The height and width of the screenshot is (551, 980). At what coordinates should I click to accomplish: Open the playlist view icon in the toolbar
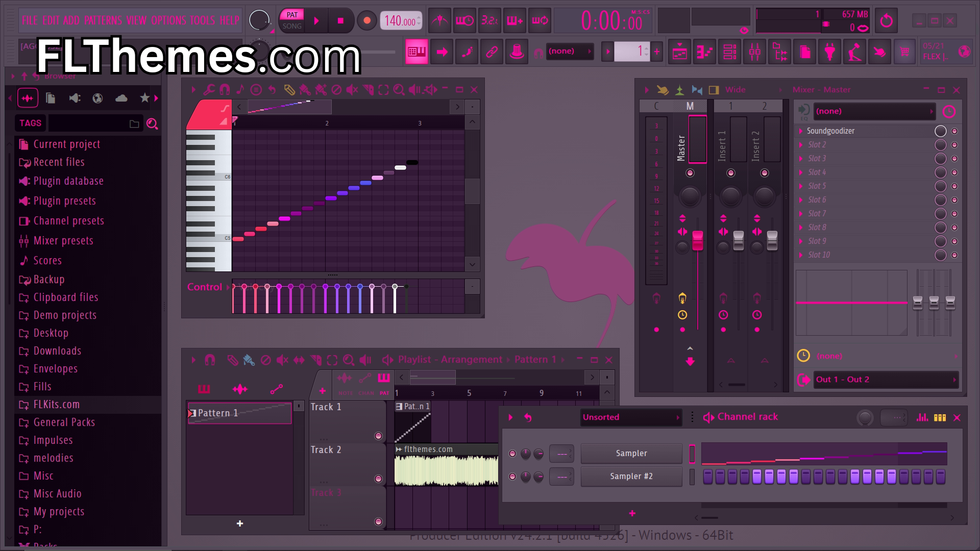click(680, 52)
